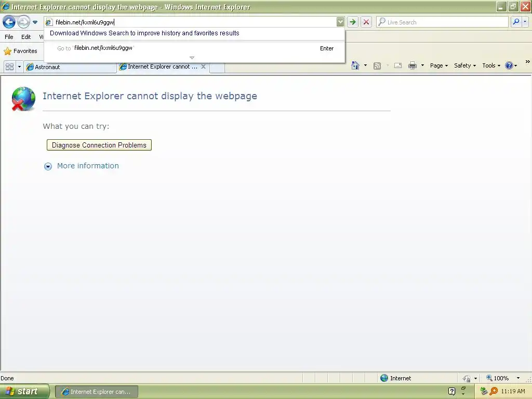Open the Print options dropdown arrow
The height and width of the screenshot is (399, 532).
point(422,65)
